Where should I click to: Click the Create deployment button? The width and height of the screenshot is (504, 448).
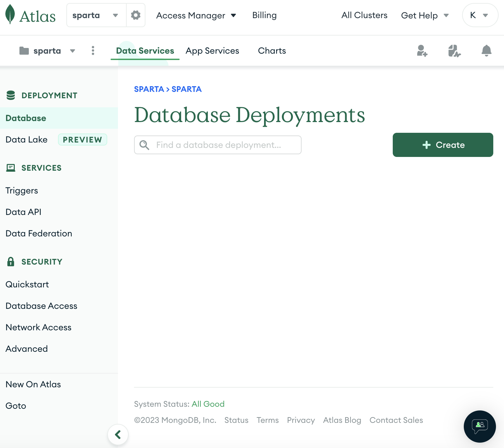[x=443, y=145]
